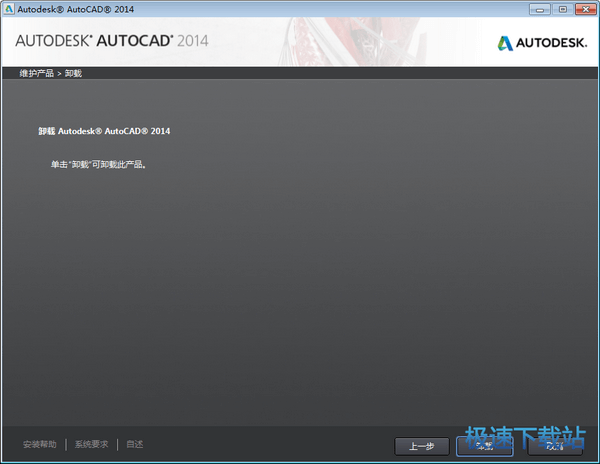
Task: Click the 卸载 breadcrumb item
Action: click(73, 73)
